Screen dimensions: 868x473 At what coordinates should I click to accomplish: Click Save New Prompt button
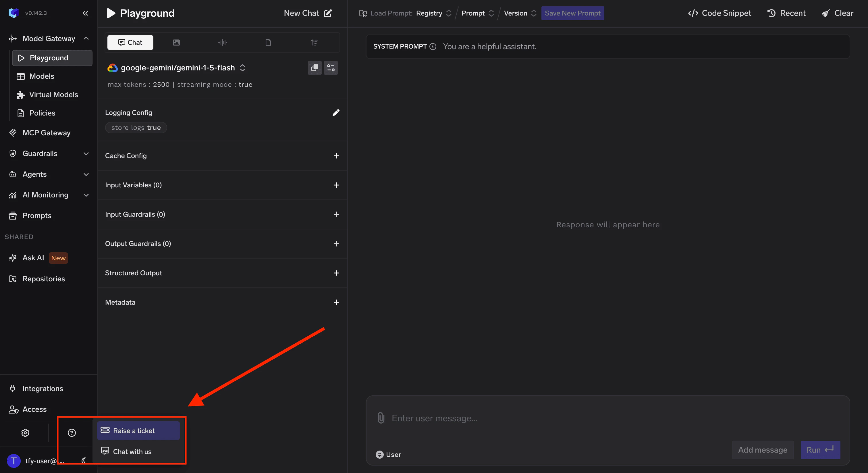[572, 13]
